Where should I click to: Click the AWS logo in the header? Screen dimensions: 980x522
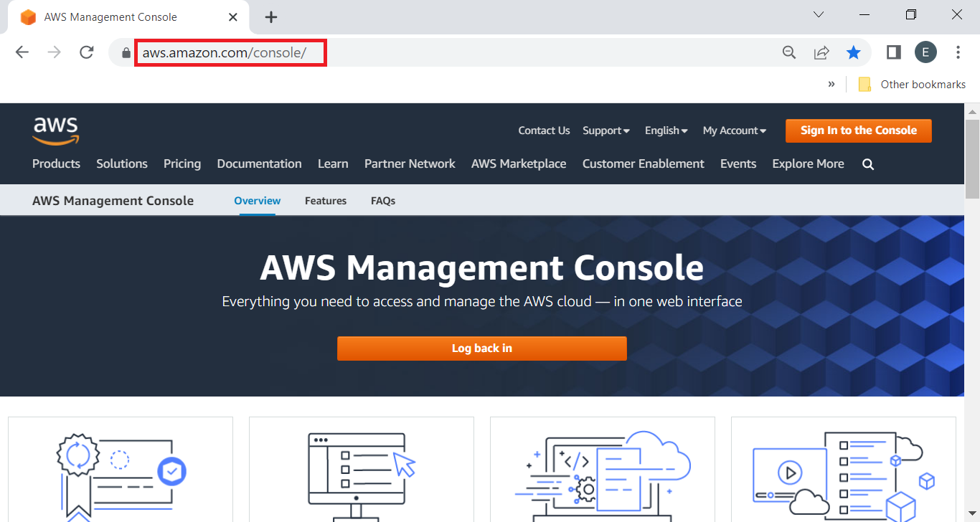[55, 130]
